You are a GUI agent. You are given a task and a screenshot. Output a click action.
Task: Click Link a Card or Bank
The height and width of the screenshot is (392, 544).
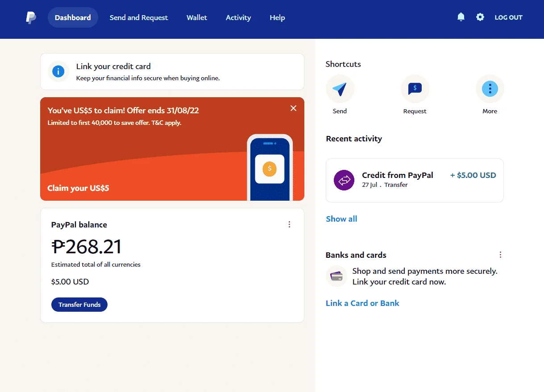pos(362,303)
